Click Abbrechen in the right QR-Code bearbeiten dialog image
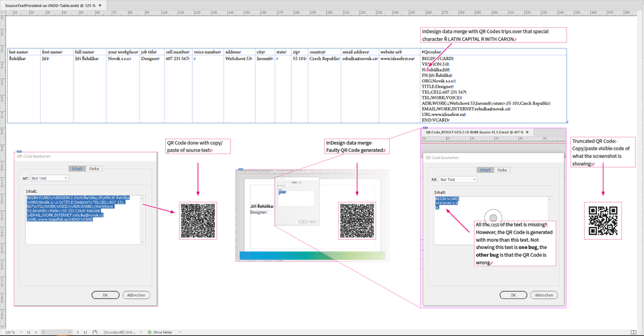The image size is (644, 336). pos(544,295)
